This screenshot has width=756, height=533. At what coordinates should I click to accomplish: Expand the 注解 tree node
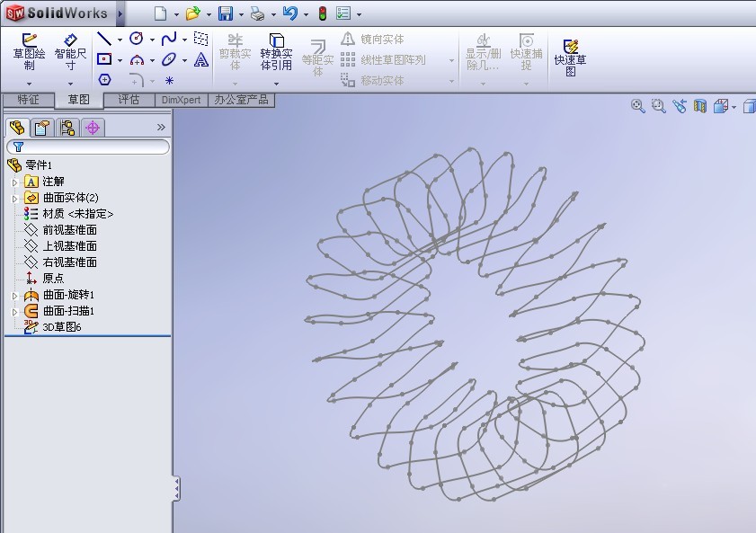(14, 182)
